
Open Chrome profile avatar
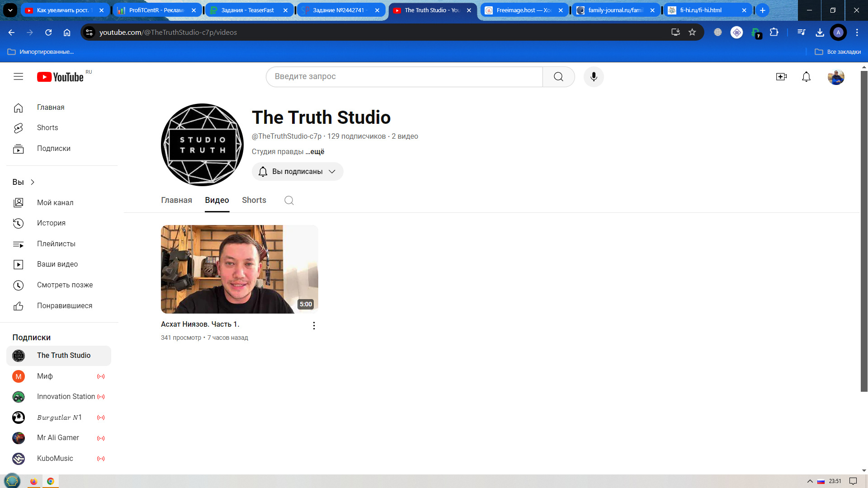point(838,33)
